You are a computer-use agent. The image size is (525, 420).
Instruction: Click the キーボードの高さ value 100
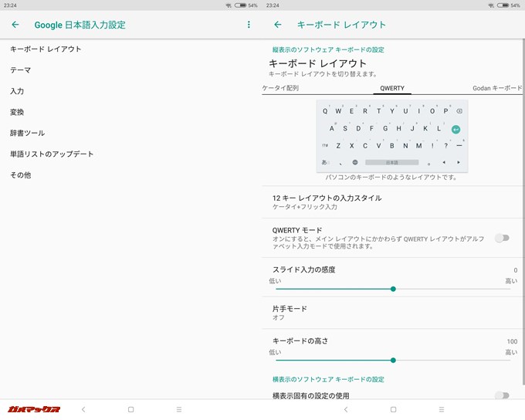(512, 341)
